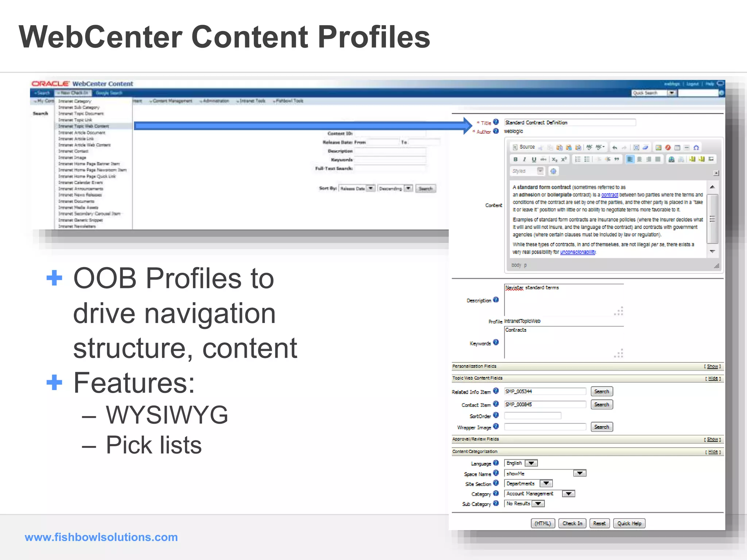Image resolution: width=747 pixels, height=560 pixels.
Task: Insert a bulleted list
Action: click(587, 159)
